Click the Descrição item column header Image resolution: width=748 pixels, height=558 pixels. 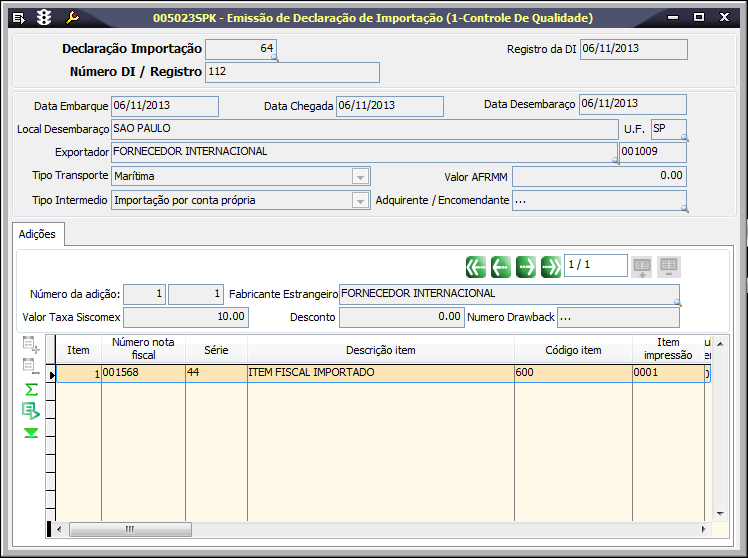click(380, 350)
